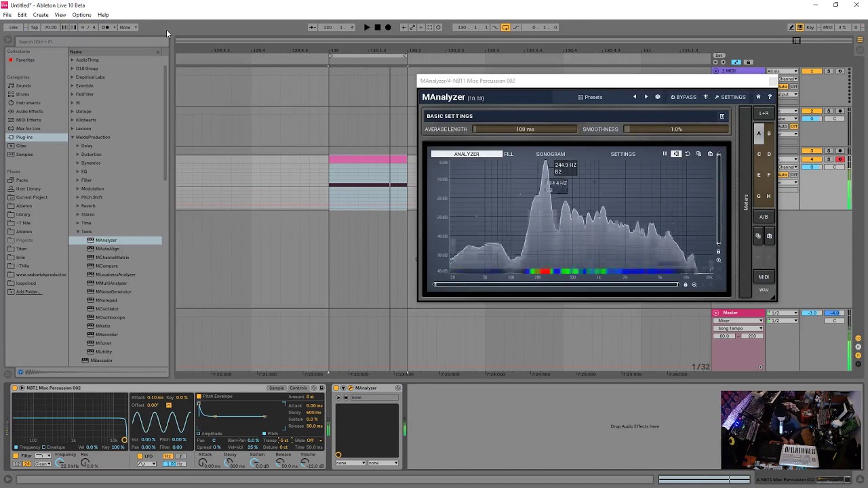Image resolution: width=868 pixels, height=488 pixels.
Task: Select MAutoAlign plug-in in list
Action: point(107,249)
